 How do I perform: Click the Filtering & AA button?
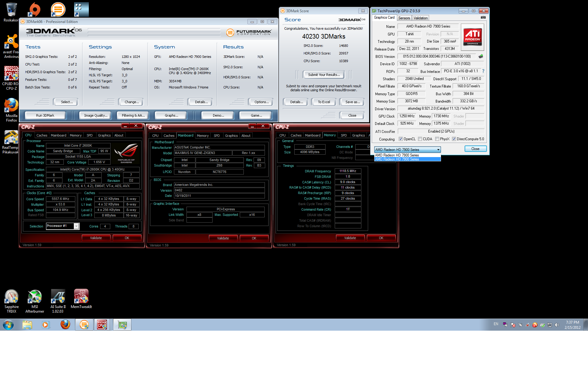[x=133, y=115]
